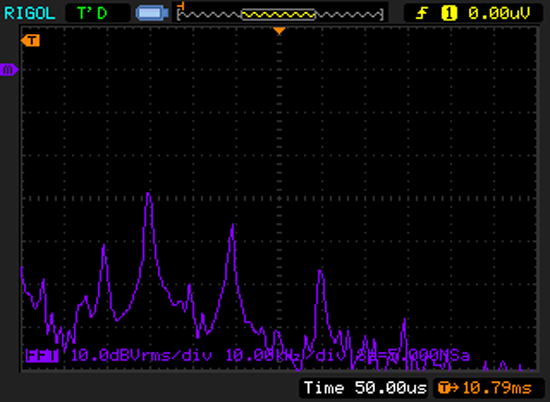Image resolution: width=550 pixels, height=402 pixels.
Task: Click the RIGOL logo text
Action: point(30,13)
